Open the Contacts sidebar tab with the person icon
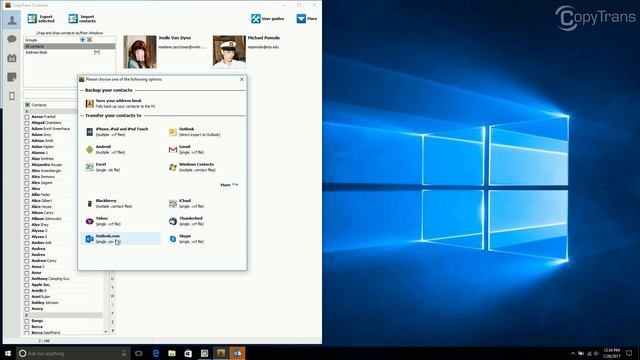 [12, 20]
